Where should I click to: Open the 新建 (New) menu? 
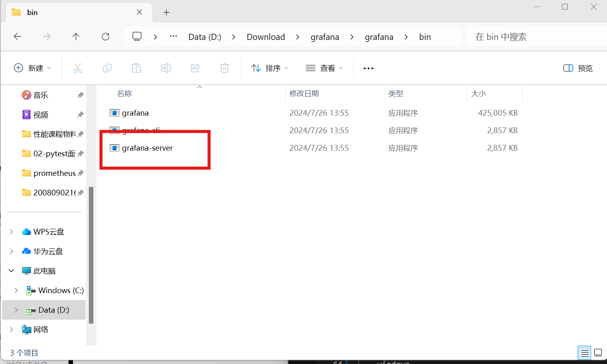[33, 68]
